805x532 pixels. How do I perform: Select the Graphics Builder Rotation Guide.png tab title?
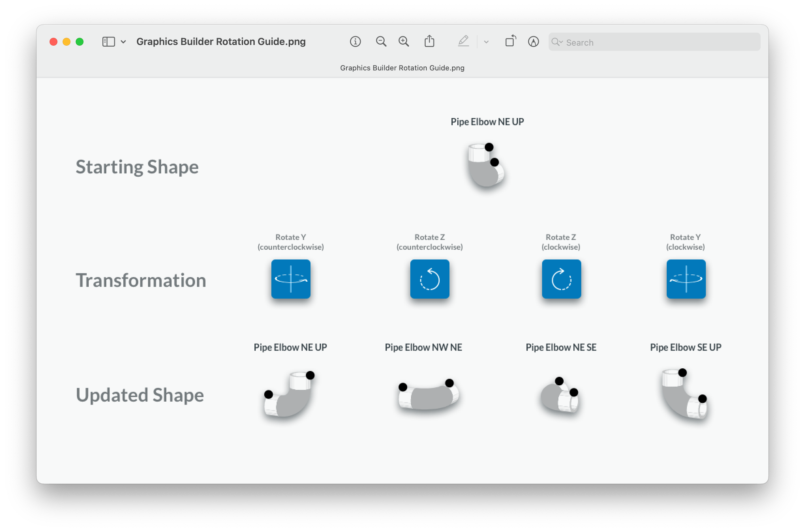pos(402,68)
